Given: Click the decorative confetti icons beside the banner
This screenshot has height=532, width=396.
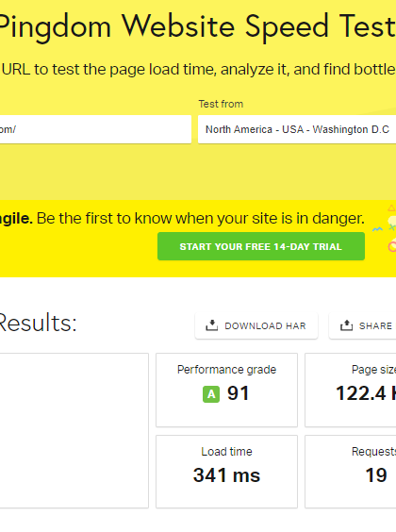Looking at the screenshot, I should 386,227.
